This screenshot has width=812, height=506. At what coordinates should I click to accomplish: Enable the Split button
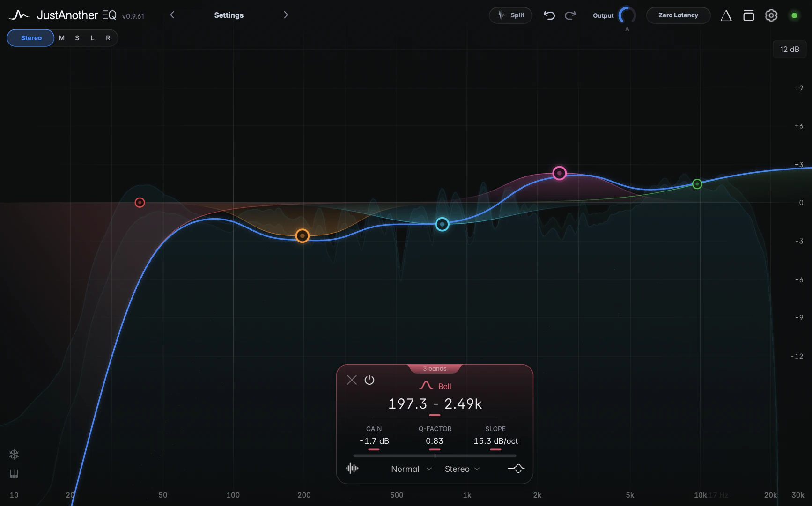(x=510, y=15)
